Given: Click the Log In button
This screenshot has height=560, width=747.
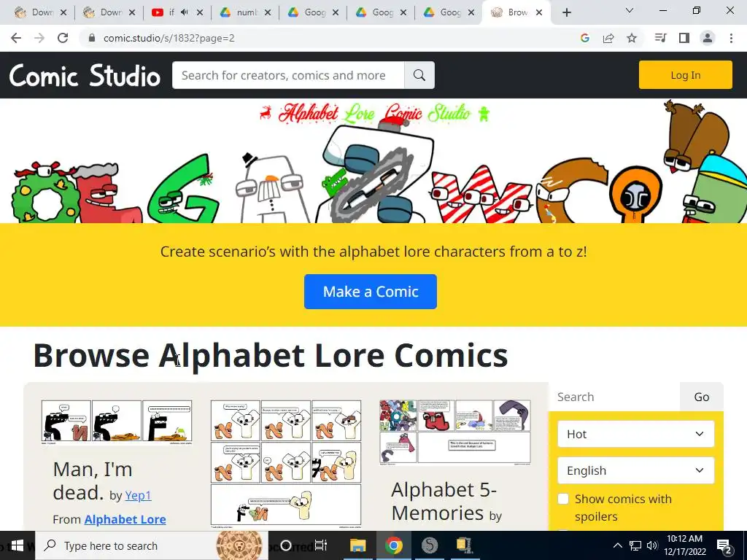Looking at the screenshot, I should [x=686, y=75].
